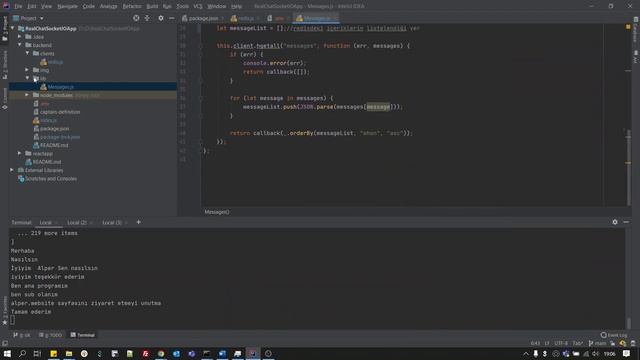
Task: Click the LF line separator widget
Action: [x=547, y=343]
